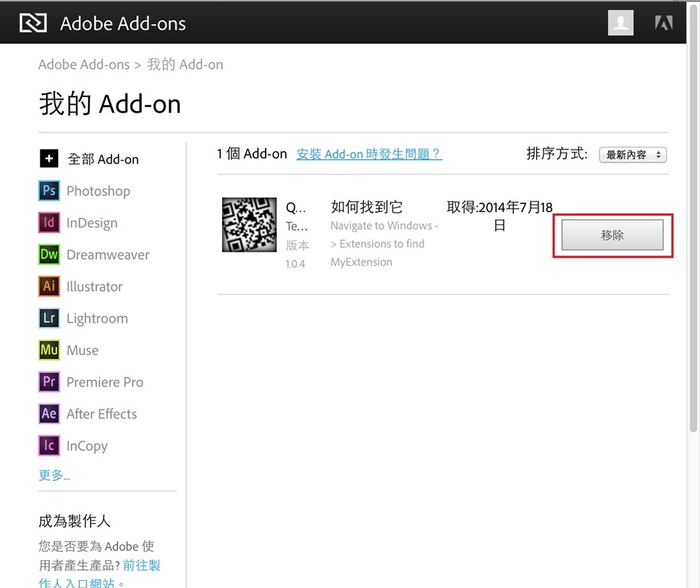Click the 更多... link
Screen dimensions: 700x588
(x=54, y=475)
